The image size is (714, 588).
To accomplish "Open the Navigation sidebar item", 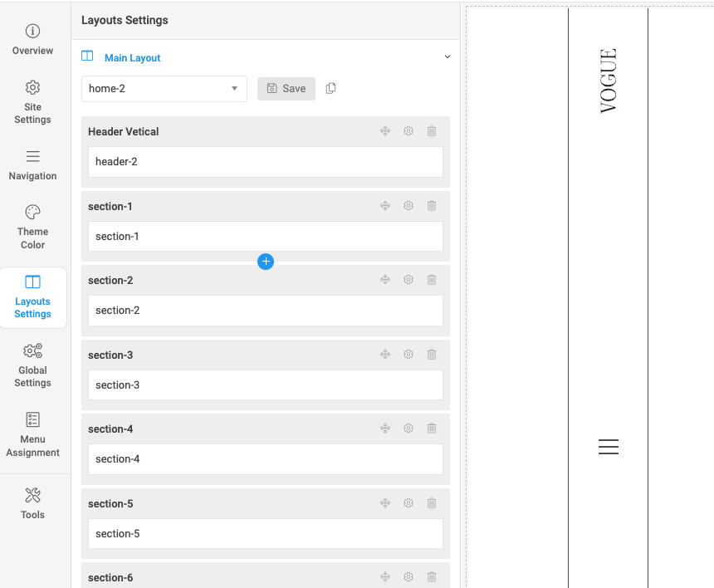I will tap(33, 164).
